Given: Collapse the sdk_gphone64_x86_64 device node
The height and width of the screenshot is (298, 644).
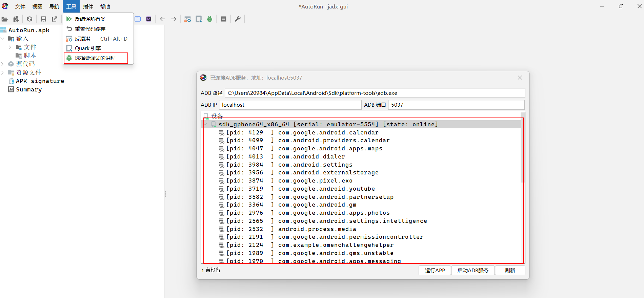Looking at the screenshot, I should point(206,124).
